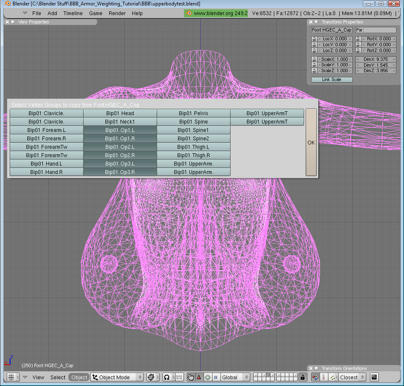Open the Help menu

coord(137,13)
